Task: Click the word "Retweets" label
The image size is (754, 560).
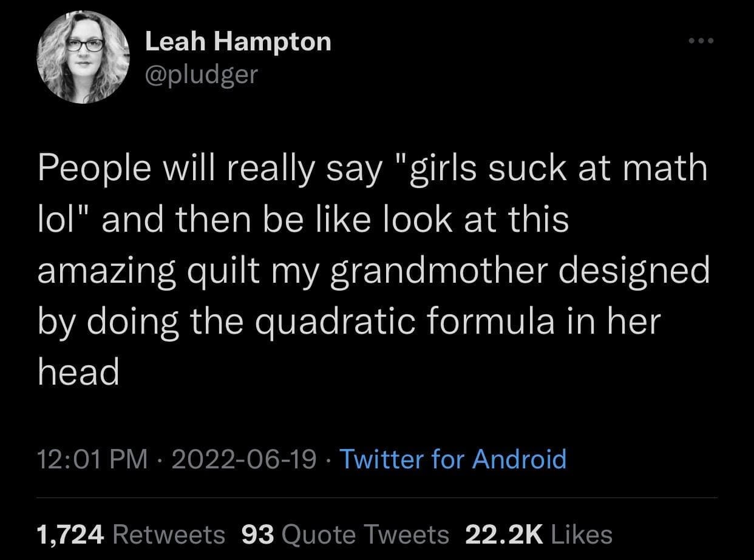Action: click(169, 535)
